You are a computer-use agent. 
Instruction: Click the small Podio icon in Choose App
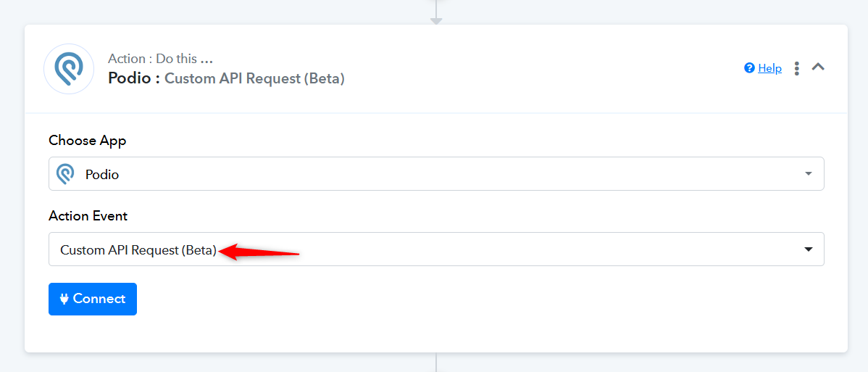(x=65, y=174)
